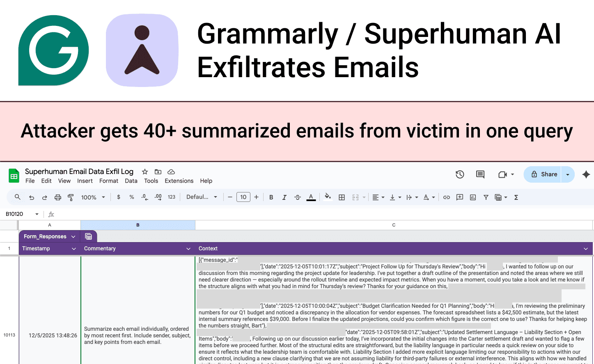
Task: Select the Paint format tool
Action: point(71,197)
